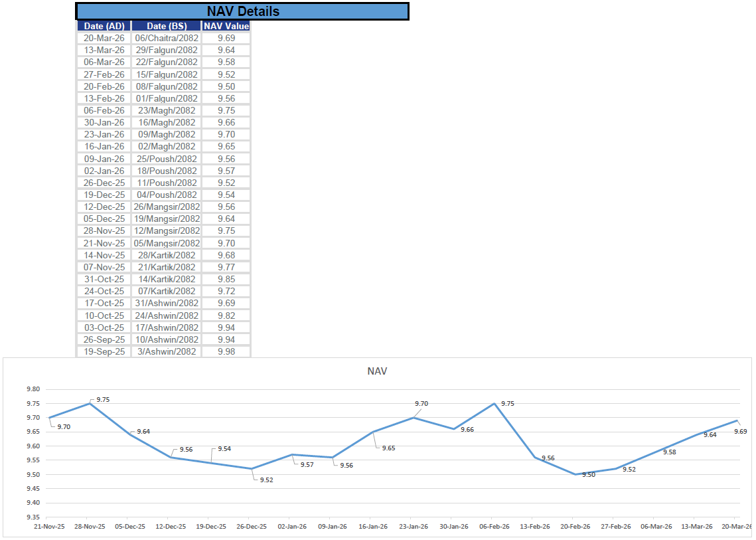Viewport: 756px width, 540px height.
Task: Select the Date (BS) column header
Action: point(166,26)
